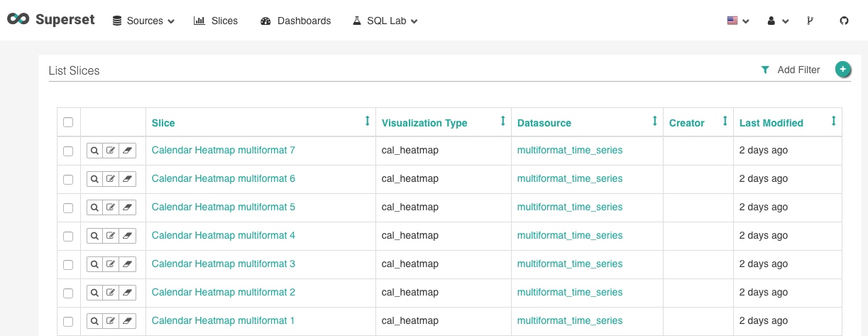868x336 pixels.
Task: Open multiformat_time_series datasource in multiformat 3 row
Action: [570, 264]
